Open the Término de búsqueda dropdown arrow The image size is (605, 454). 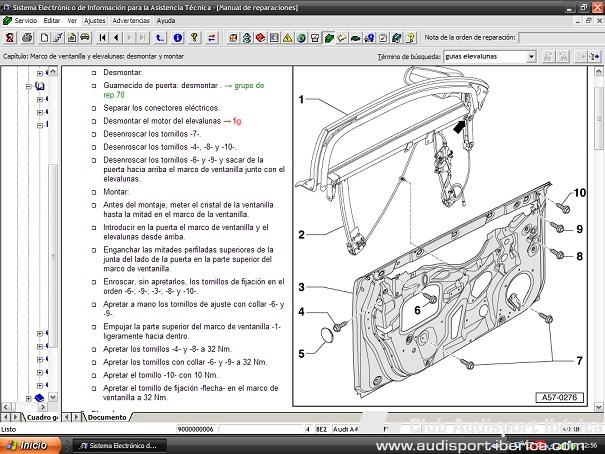click(x=531, y=57)
